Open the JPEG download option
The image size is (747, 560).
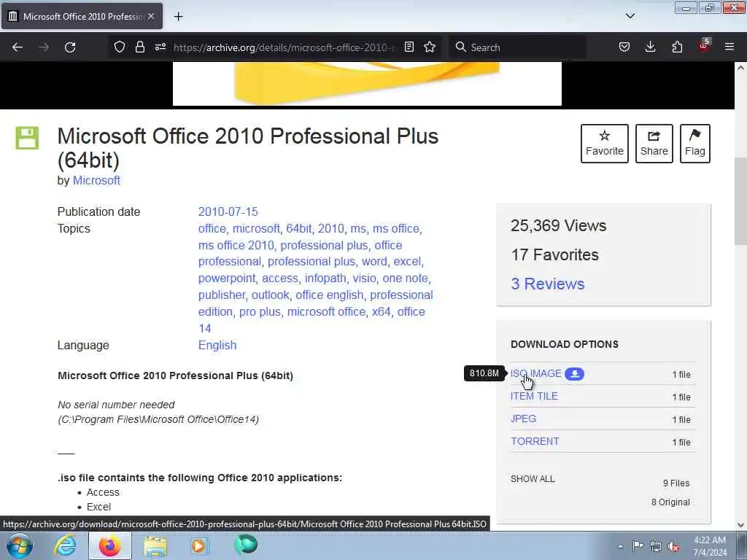click(x=523, y=419)
